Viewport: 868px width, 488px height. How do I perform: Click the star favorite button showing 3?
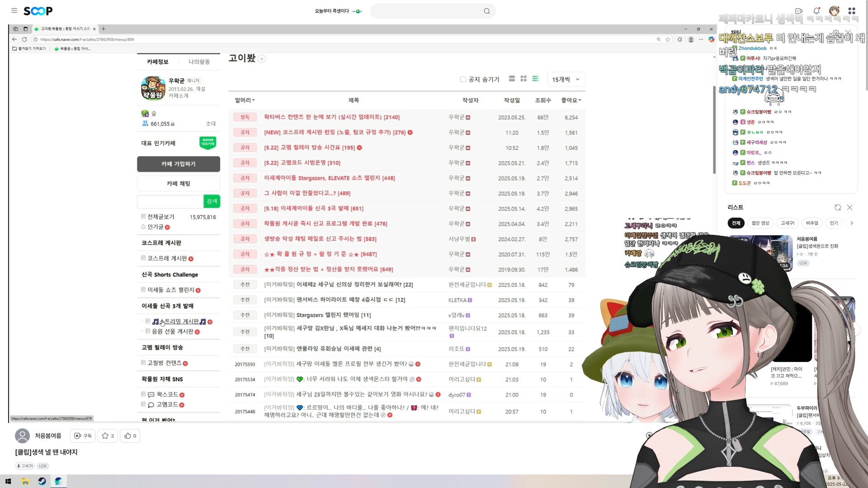coord(108,436)
